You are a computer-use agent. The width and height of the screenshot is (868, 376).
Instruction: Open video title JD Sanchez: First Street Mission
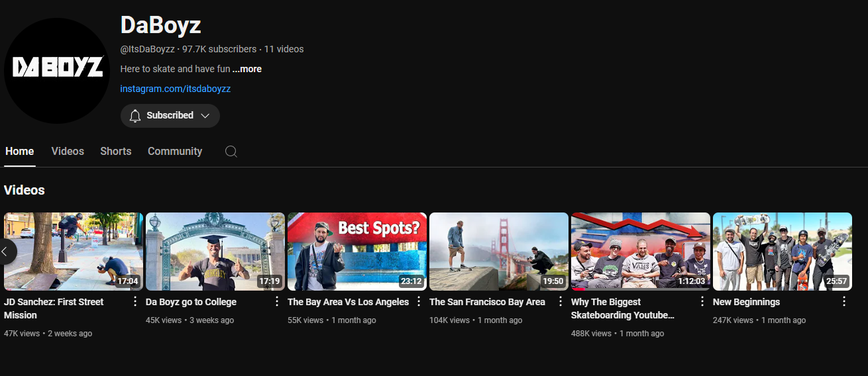coord(54,308)
